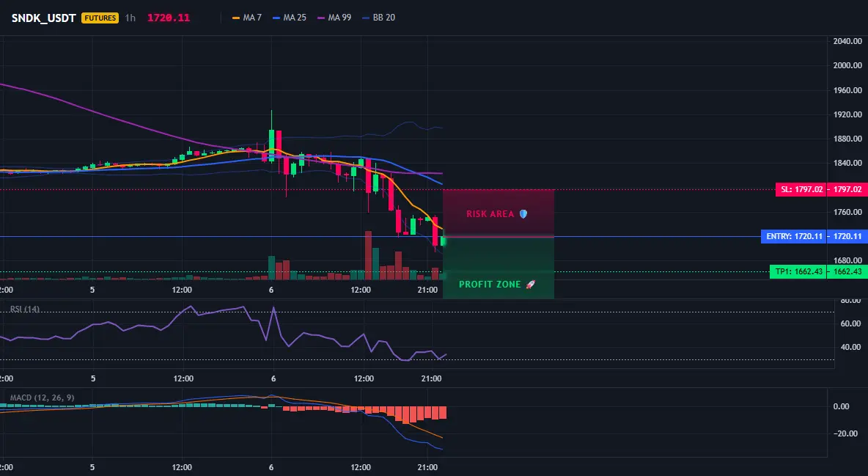Click the tallest red volume bar
Image resolution: width=868 pixels, height=476 pixels.
click(x=368, y=255)
